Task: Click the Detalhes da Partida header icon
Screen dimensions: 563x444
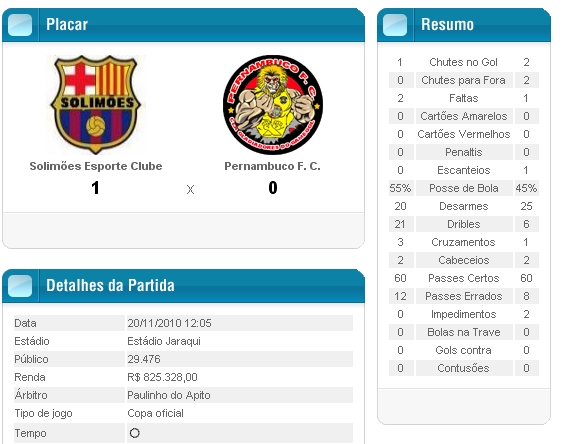Action: point(20,286)
